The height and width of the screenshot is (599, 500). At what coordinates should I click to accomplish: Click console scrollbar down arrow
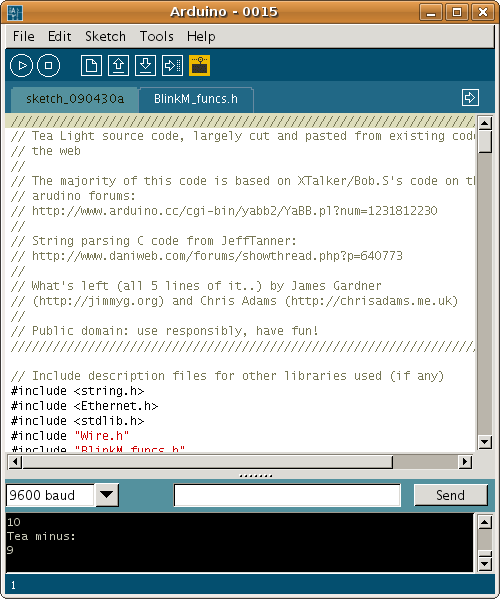[485, 564]
